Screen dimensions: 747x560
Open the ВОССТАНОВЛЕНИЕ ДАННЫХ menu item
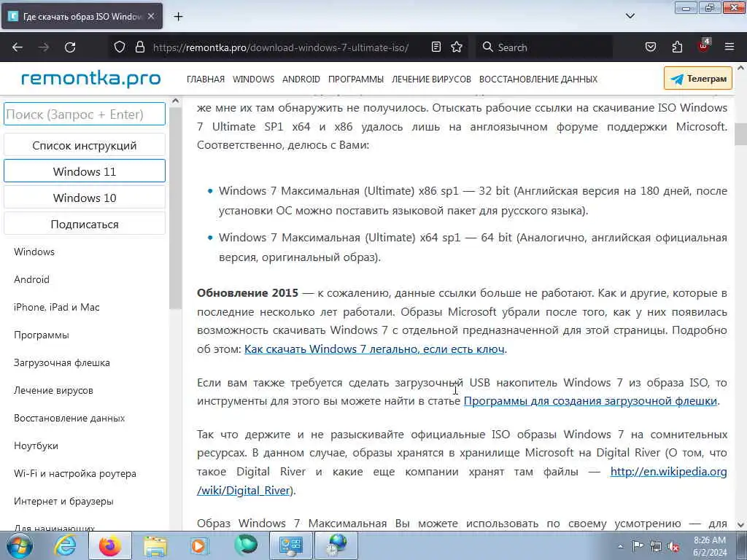pyautogui.click(x=538, y=79)
